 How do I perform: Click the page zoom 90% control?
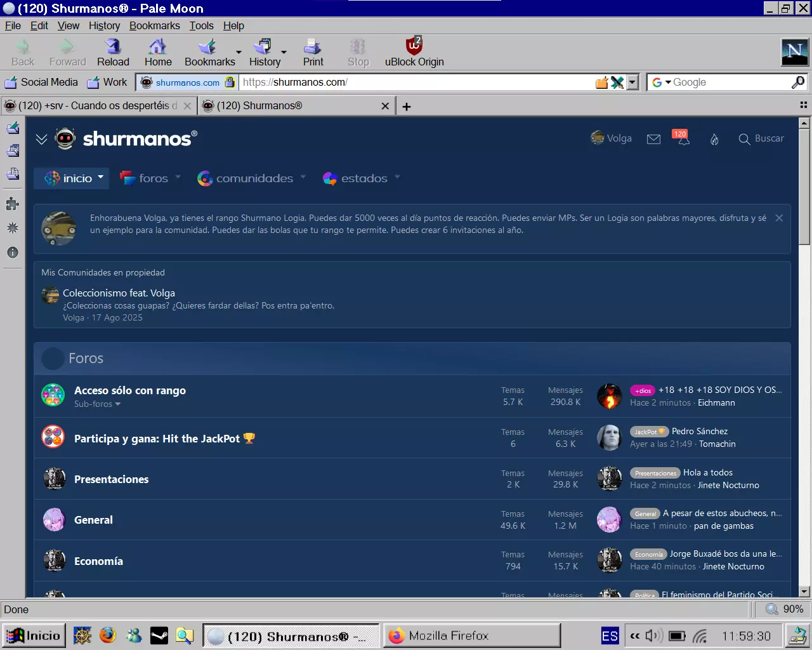click(x=784, y=609)
